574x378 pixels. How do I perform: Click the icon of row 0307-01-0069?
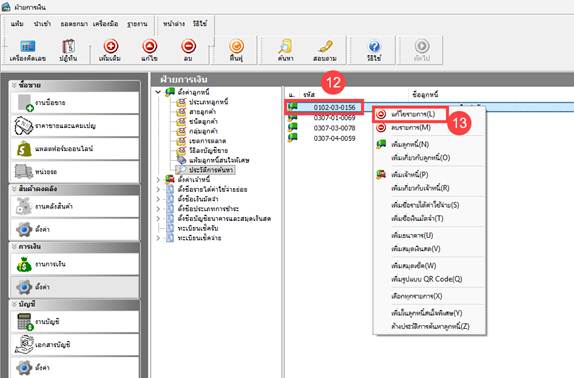click(x=293, y=117)
